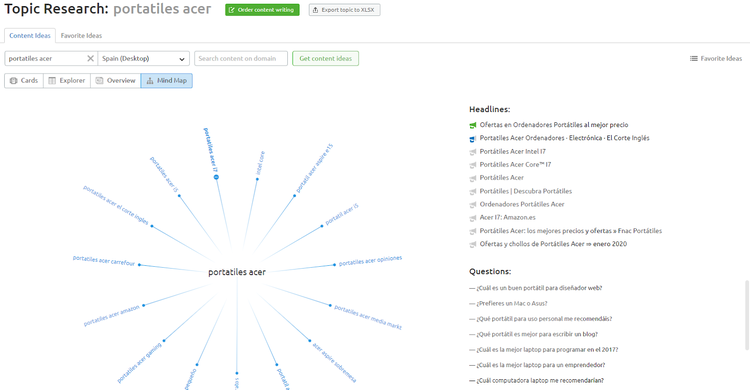The height and width of the screenshot is (390, 750).
Task: Select the Content Ideas tab
Action: click(30, 35)
